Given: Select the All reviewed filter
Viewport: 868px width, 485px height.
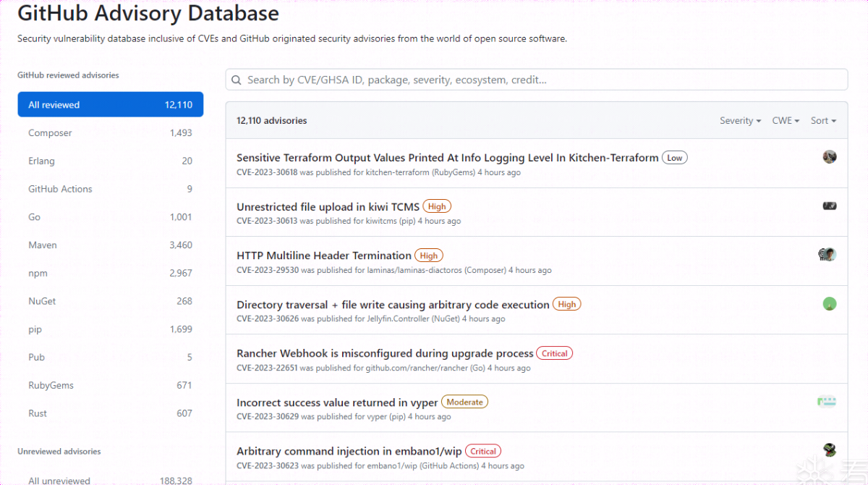Looking at the screenshot, I should click(111, 105).
